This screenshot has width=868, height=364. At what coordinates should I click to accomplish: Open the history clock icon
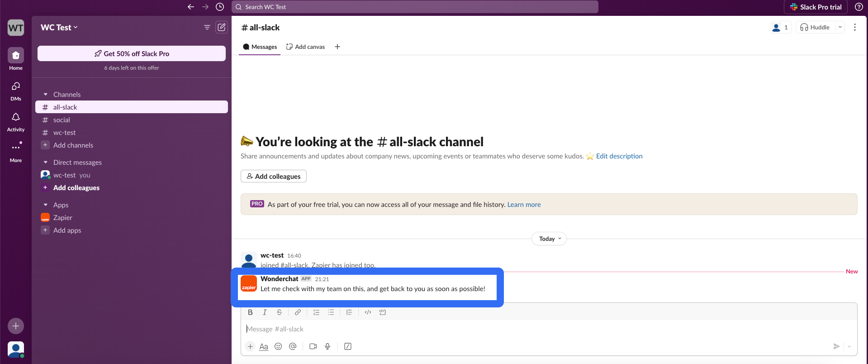click(x=220, y=7)
